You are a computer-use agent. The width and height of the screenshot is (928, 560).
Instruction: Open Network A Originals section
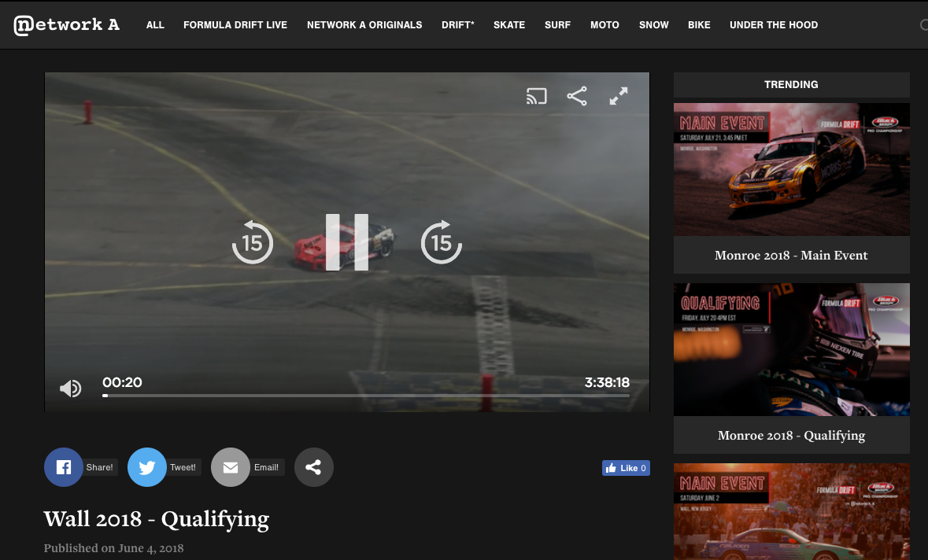(364, 25)
